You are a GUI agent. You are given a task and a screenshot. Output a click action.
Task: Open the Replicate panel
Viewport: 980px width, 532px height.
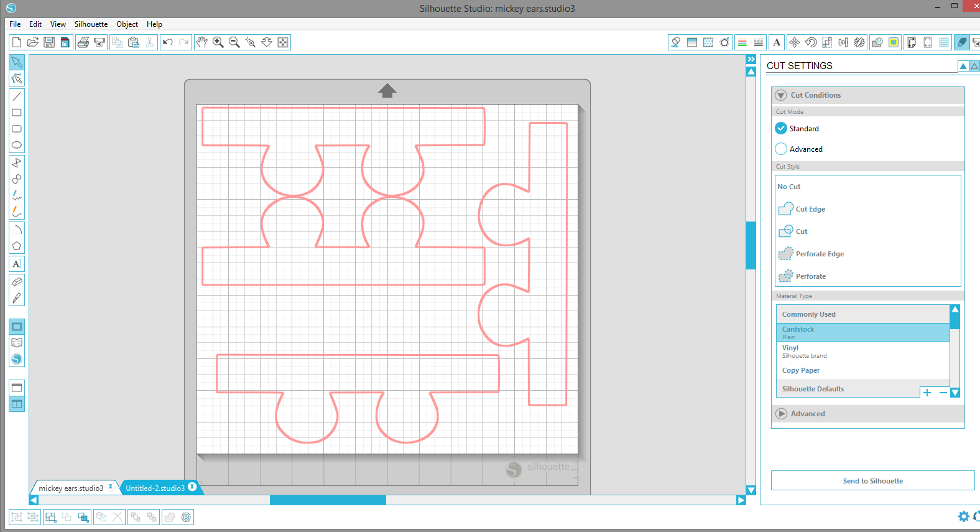(x=859, y=42)
